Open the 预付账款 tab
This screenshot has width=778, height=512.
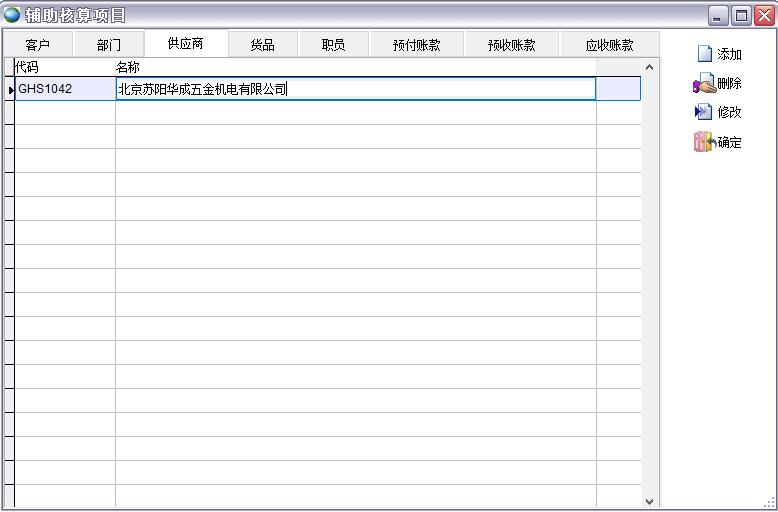pyautogui.click(x=416, y=45)
